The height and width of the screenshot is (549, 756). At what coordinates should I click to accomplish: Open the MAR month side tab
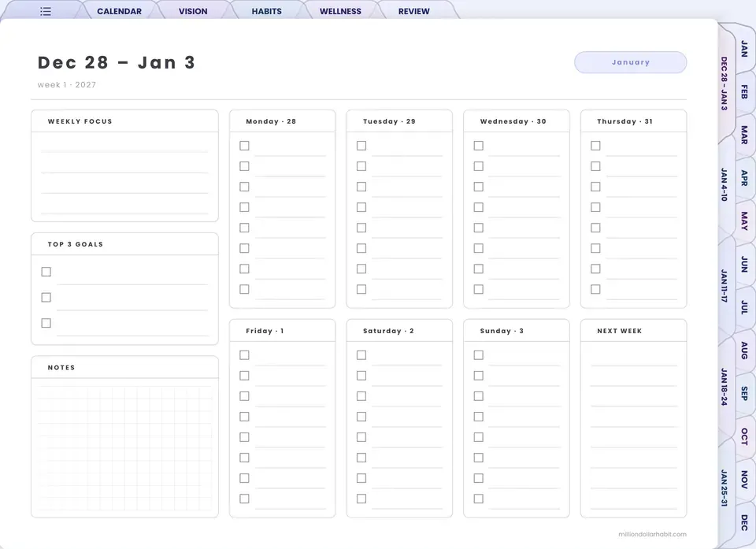[x=744, y=135]
